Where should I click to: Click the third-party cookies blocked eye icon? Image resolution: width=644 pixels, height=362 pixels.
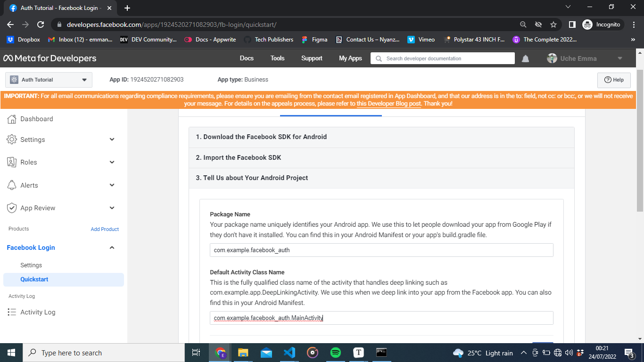538,25
